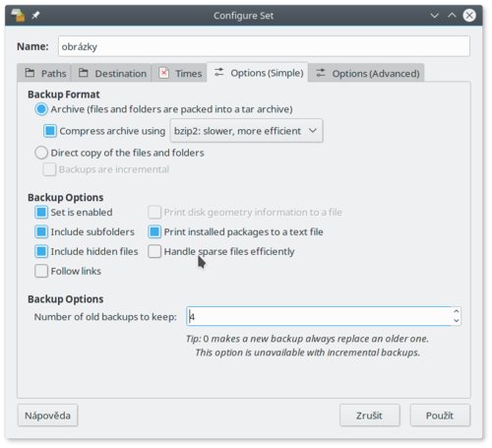
Task: Click the Zrušit button
Action: (369, 416)
